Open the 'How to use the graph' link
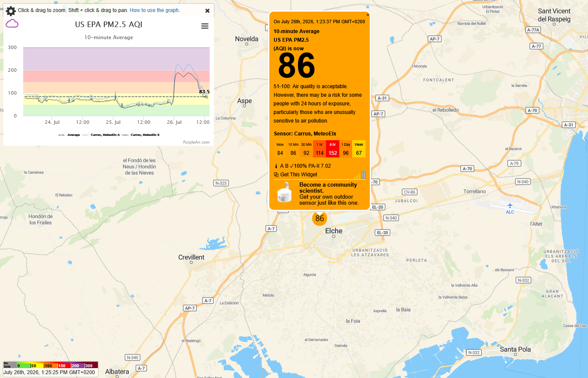The height and width of the screenshot is (378, 588). click(154, 10)
